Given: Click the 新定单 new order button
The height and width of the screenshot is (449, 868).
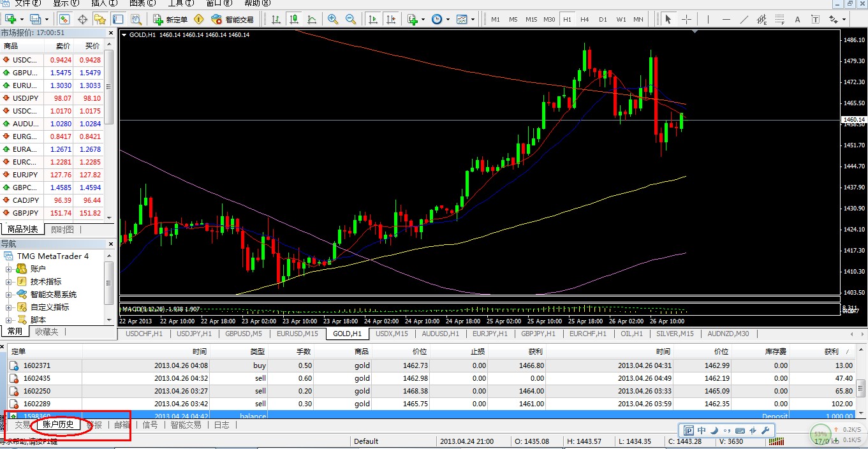Looking at the screenshot, I should [x=170, y=19].
